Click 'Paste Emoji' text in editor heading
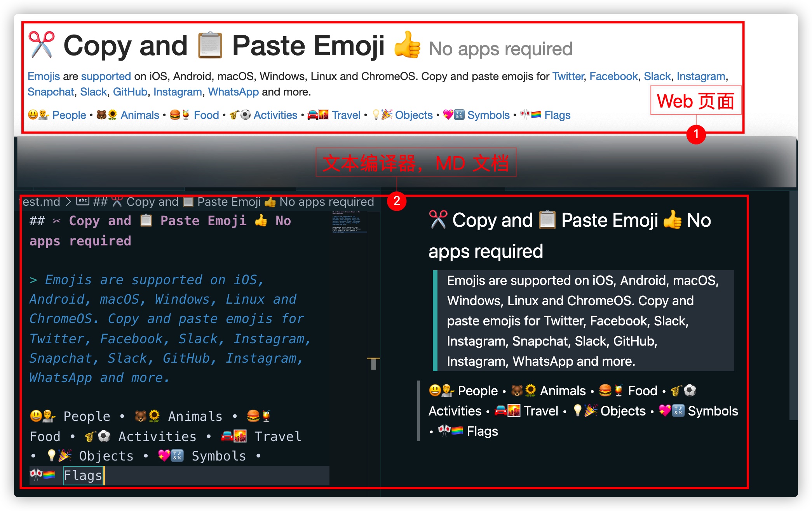This screenshot has height=511, width=812. (x=204, y=221)
